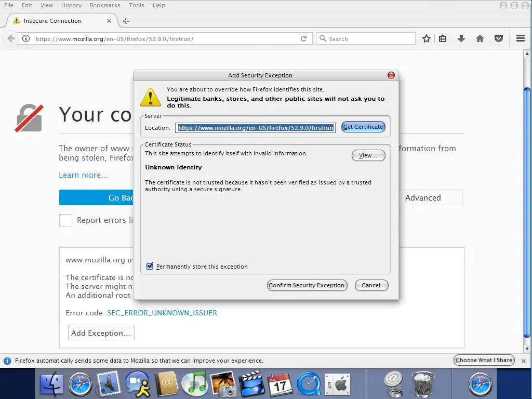
Task: Click the @ spring URL icon in dock
Action: click(394, 384)
